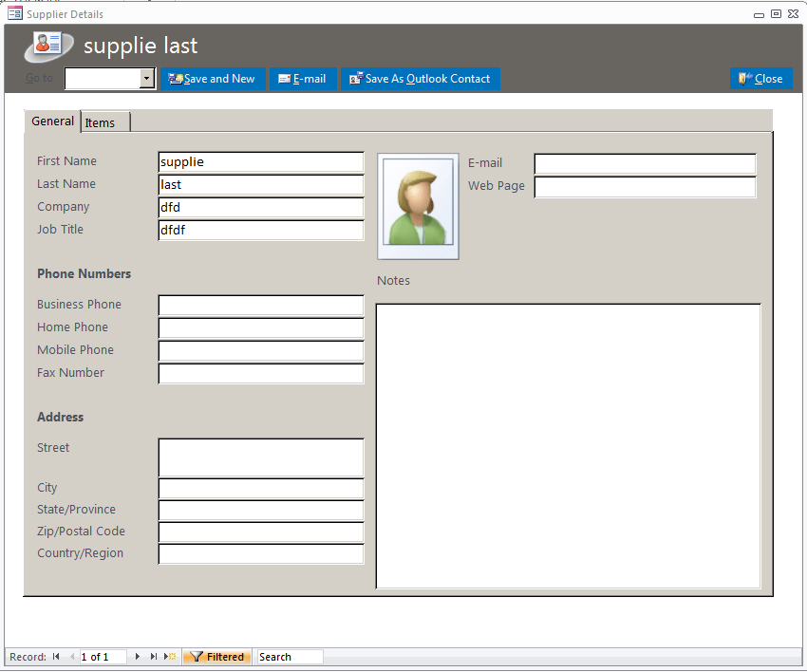The height and width of the screenshot is (672, 807).
Task: Click the Previous Record arrow
Action: tap(70, 656)
